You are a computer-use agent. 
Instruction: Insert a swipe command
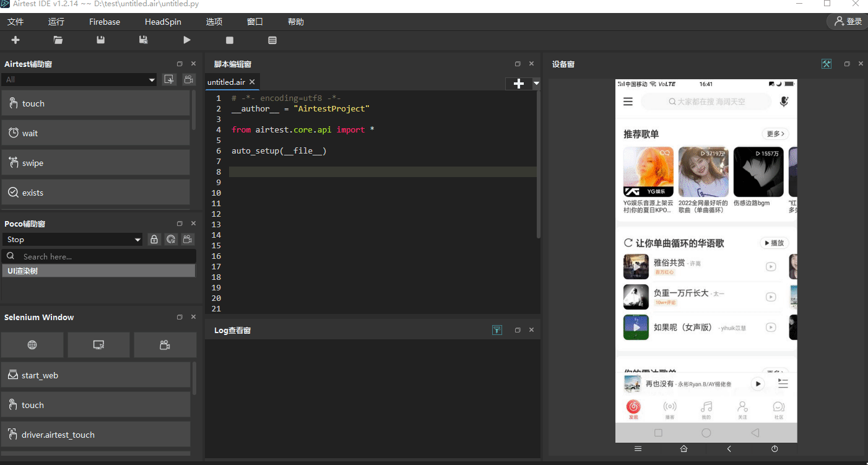95,163
